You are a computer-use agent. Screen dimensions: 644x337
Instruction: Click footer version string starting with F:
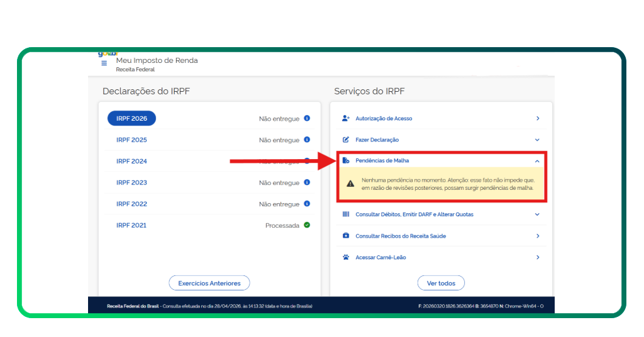coord(481,306)
